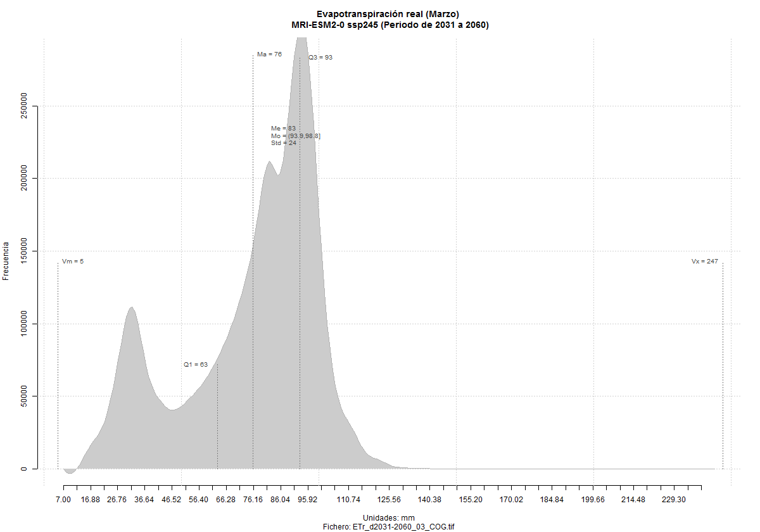Click the 250000 y-axis tick label

pos(25,106)
